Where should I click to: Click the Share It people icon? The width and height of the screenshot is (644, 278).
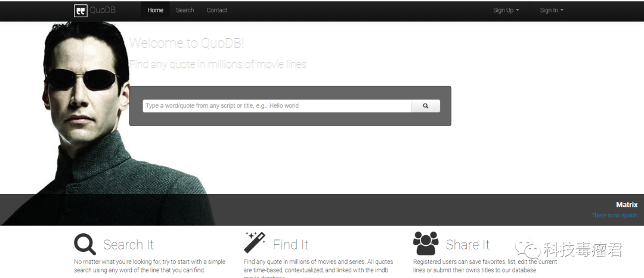pyautogui.click(x=426, y=243)
